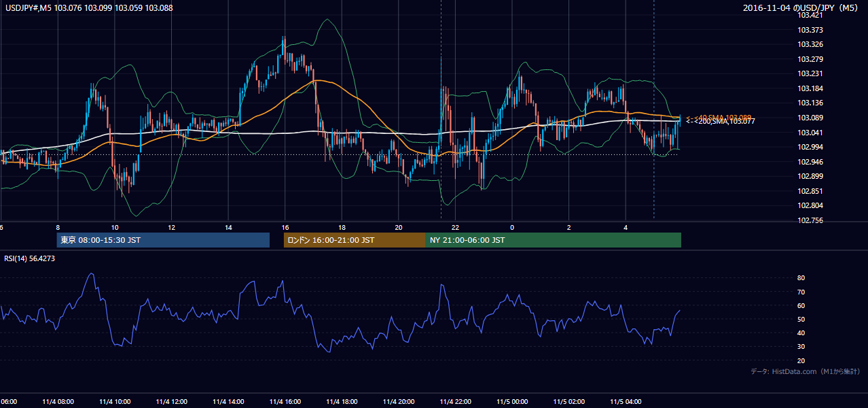The height and width of the screenshot is (408, 868).
Task: Click price axis label 102.946
Action: (810, 162)
